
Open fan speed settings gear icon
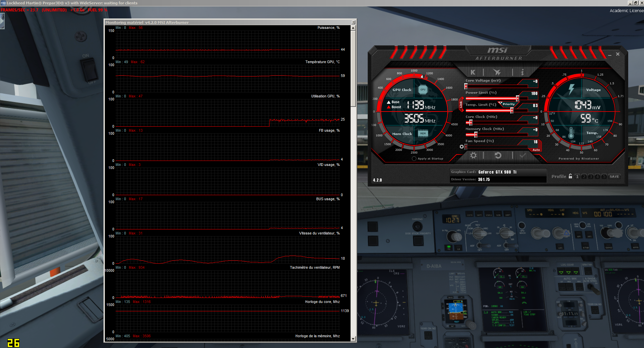[x=461, y=146]
